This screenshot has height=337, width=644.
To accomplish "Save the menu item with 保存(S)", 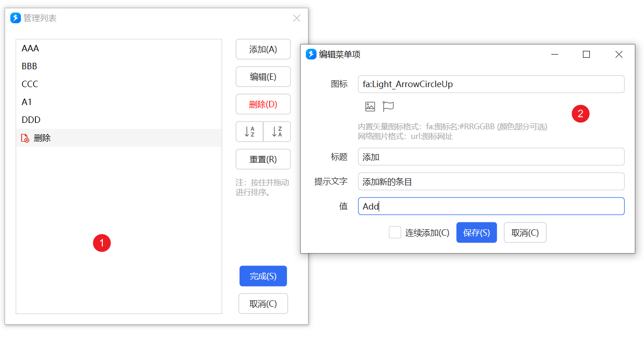I will pos(476,232).
